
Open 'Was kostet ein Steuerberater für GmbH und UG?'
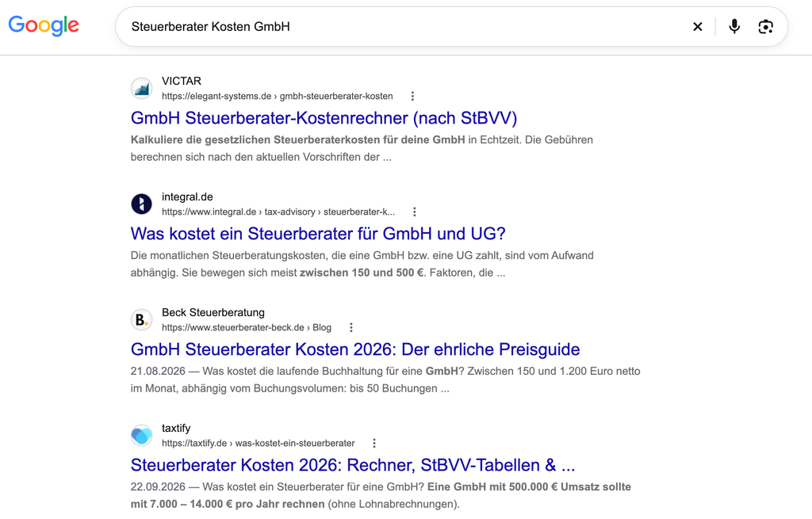318,234
